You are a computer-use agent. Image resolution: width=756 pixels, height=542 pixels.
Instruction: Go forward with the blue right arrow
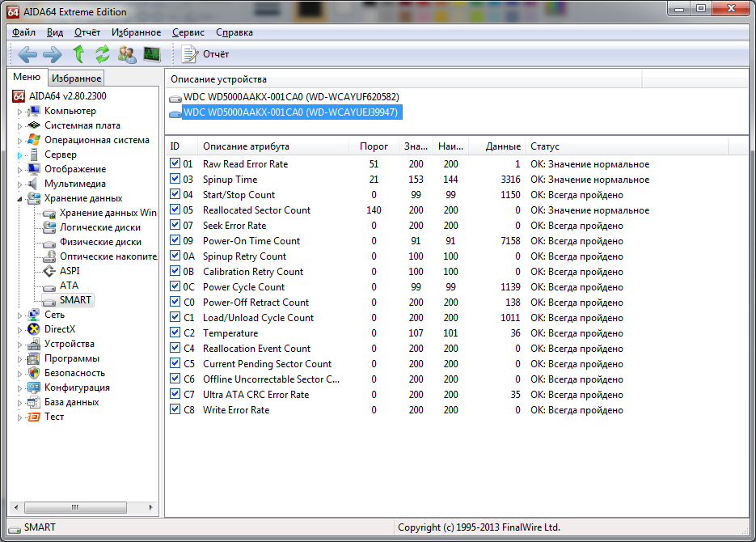(x=52, y=54)
